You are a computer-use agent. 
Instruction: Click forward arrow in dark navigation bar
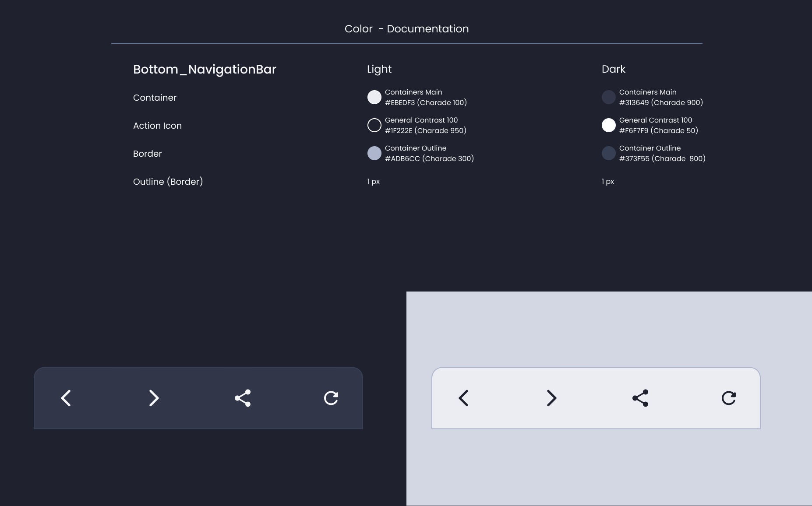pyautogui.click(x=154, y=398)
